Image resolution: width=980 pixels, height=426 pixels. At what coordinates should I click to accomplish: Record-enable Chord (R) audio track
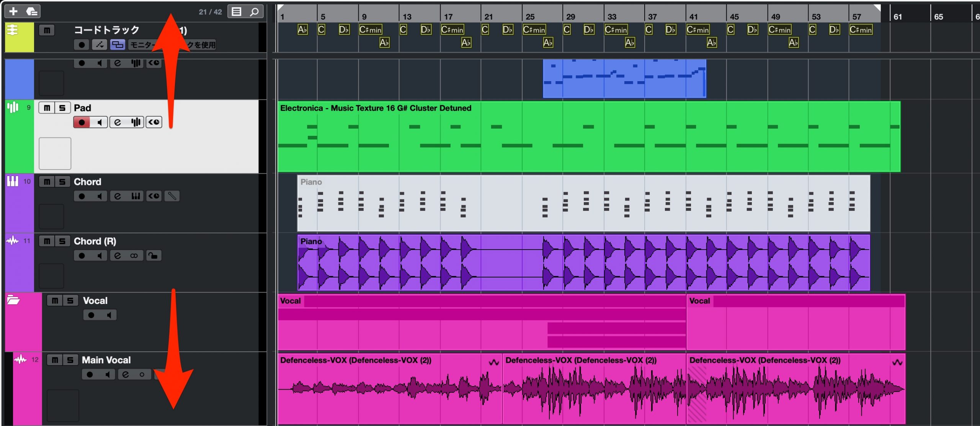tap(82, 256)
